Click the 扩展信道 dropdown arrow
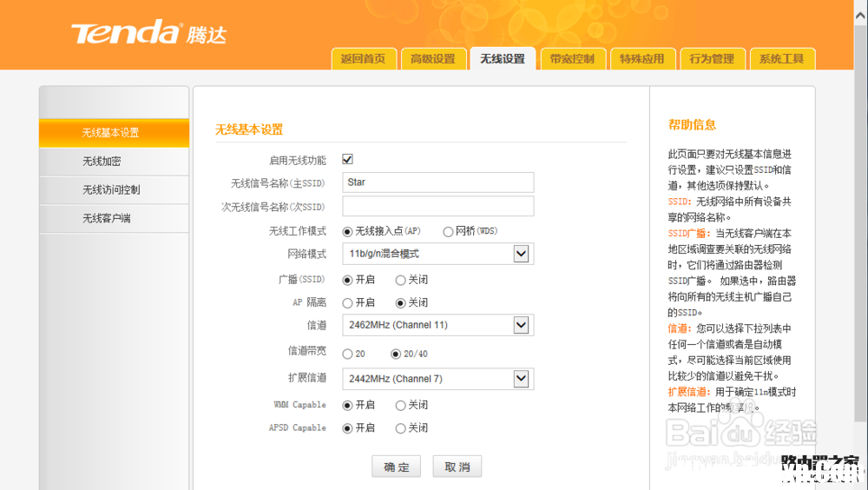The height and width of the screenshot is (490, 868). [x=521, y=379]
